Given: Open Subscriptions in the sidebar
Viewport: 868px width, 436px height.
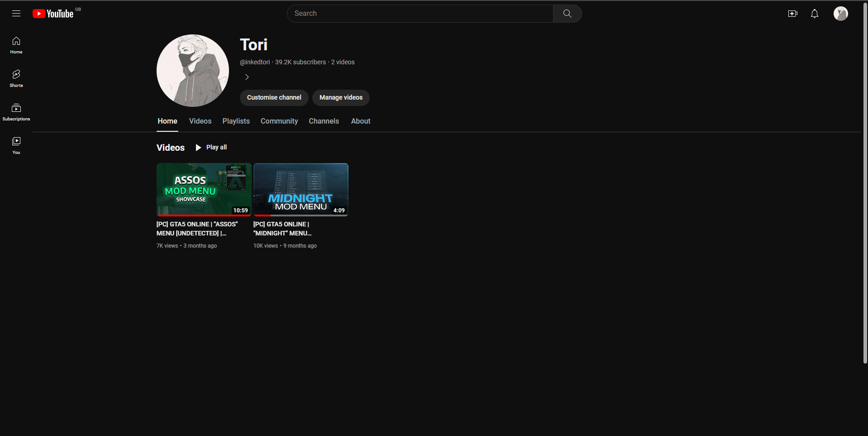Looking at the screenshot, I should pos(16,112).
